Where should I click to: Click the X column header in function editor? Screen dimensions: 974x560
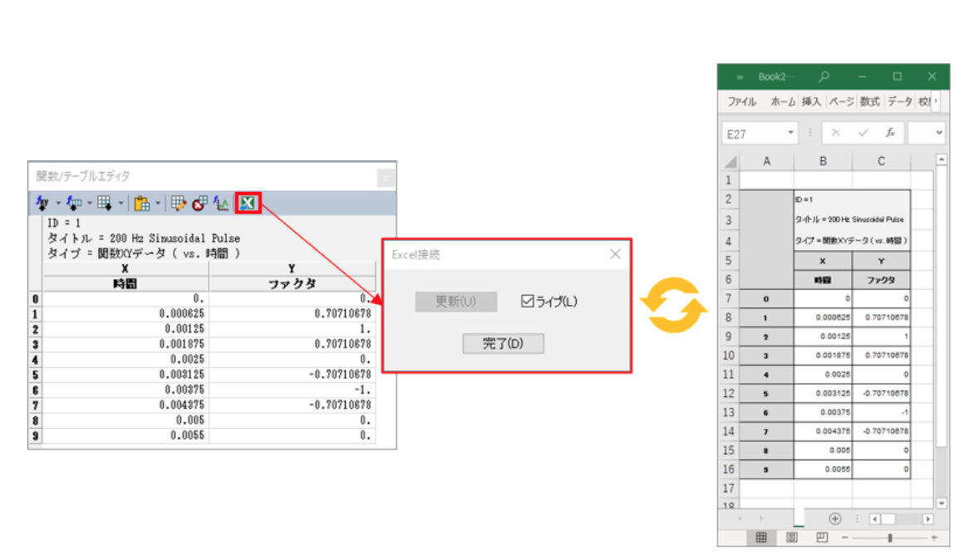pos(125,269)
